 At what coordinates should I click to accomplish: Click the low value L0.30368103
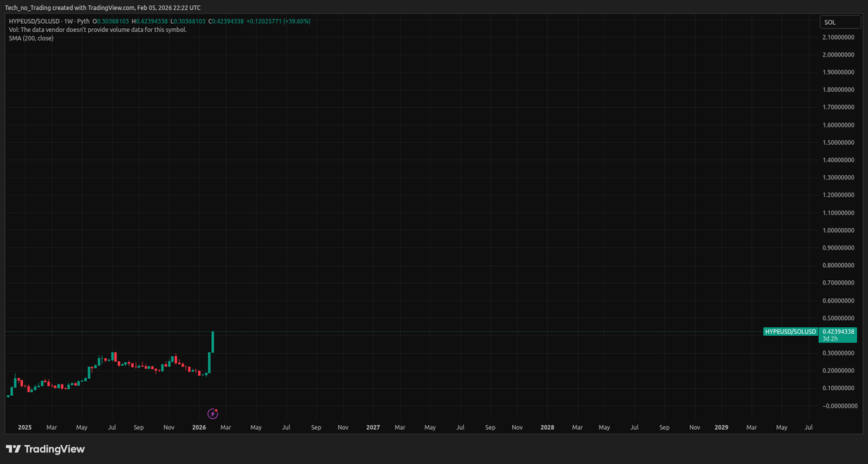coord(188,21)
